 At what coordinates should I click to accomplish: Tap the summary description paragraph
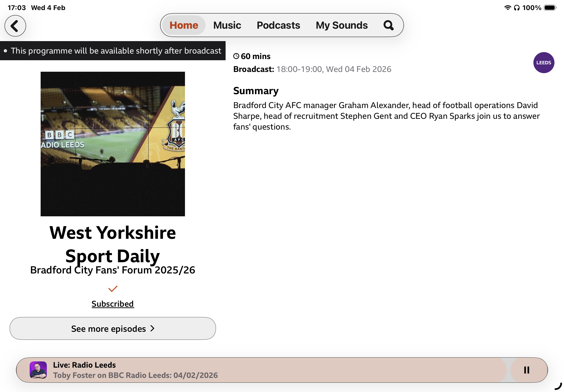[x=386, y=116]
